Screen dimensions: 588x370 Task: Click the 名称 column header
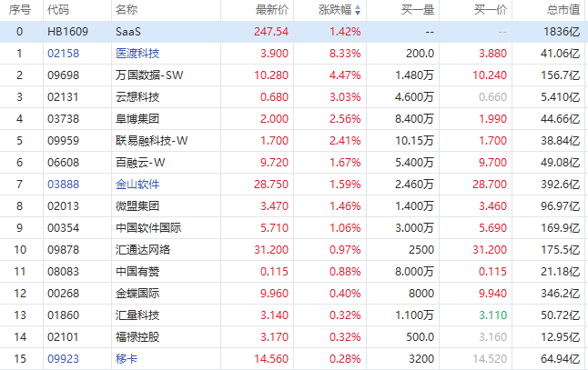(127, 10)
